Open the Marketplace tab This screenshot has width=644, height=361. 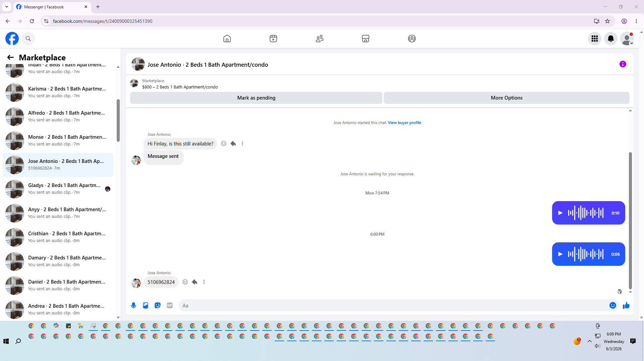(366, 39)
